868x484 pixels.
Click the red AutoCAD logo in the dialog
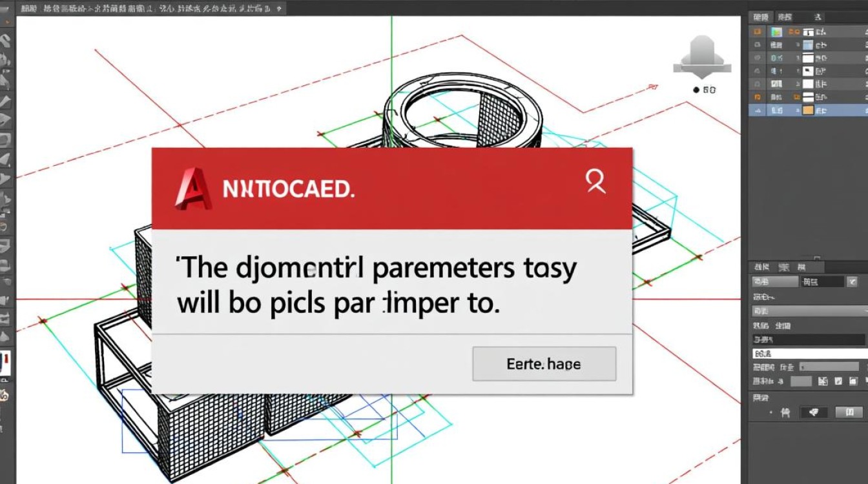(194, 188)
